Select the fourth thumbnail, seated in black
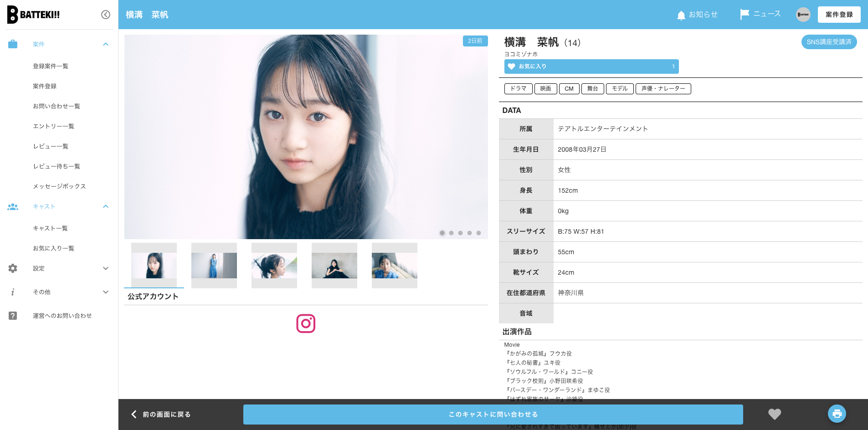This screenshot has height=430, width=868. [334, 266]
